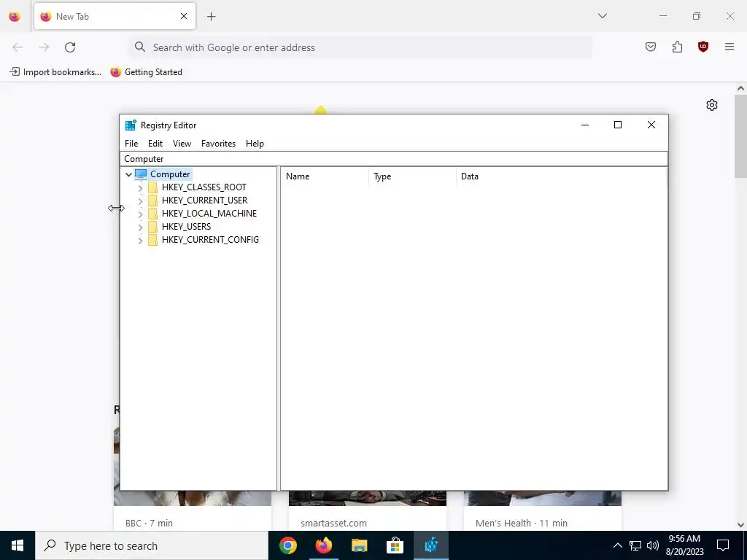Open Firefox list all tabs dropdown
747x560 pixels.
tap(602, 16)
